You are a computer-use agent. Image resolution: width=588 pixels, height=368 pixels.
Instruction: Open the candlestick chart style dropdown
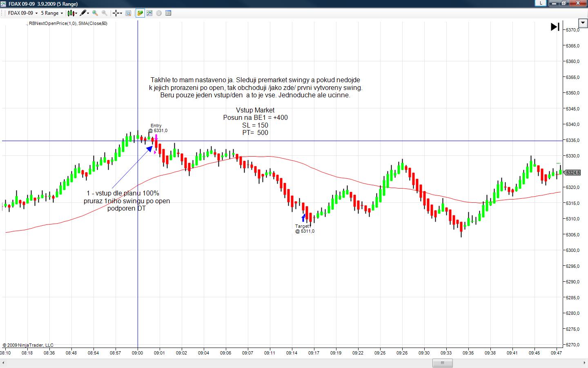(72, 13)
